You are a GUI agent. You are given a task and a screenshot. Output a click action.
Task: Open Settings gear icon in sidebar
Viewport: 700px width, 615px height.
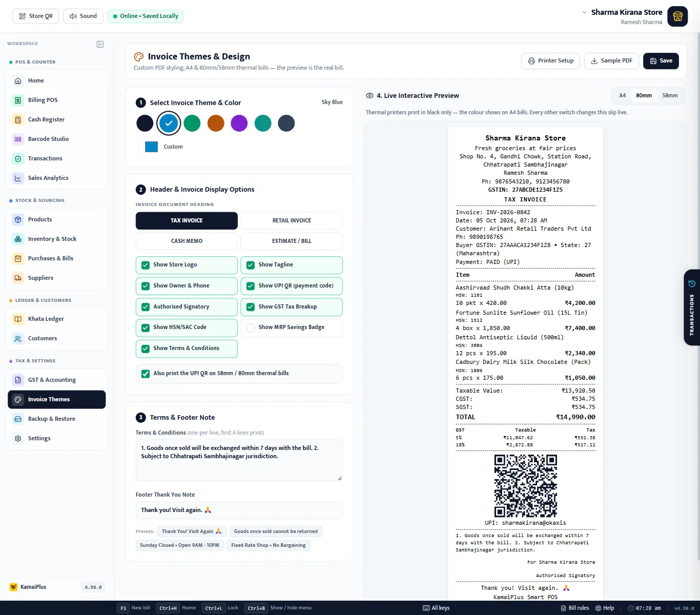tap(18, 438)
